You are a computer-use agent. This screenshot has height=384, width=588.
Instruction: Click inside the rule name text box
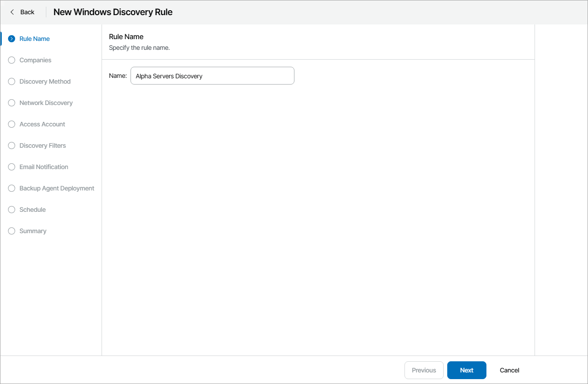tap(212, 76)
